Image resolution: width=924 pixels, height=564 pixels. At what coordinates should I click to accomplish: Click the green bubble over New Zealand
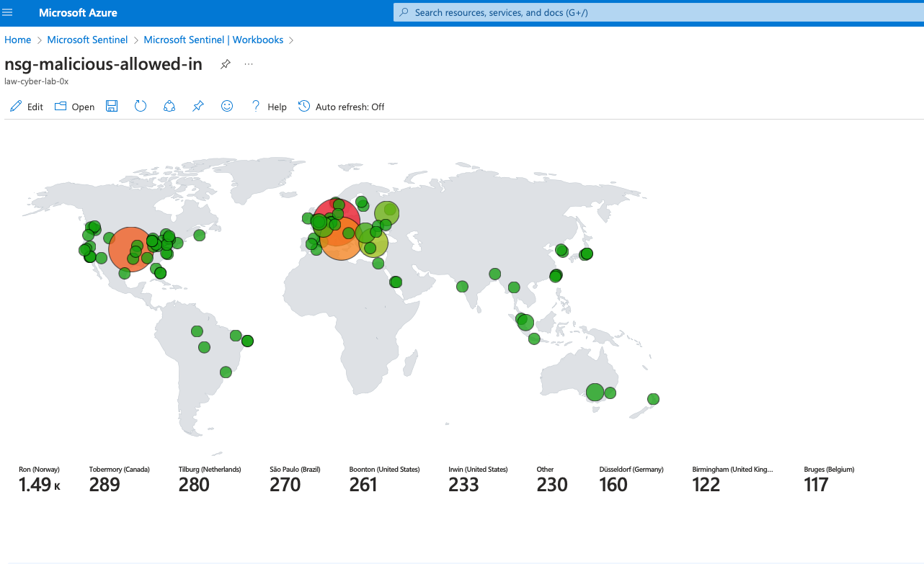pos(653,398)
